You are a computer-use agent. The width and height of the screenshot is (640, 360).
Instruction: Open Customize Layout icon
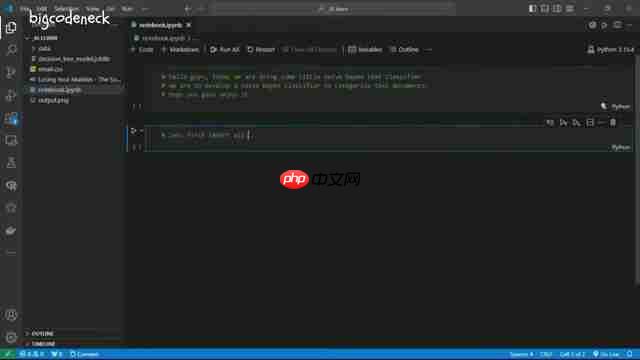tap(569, 9)
